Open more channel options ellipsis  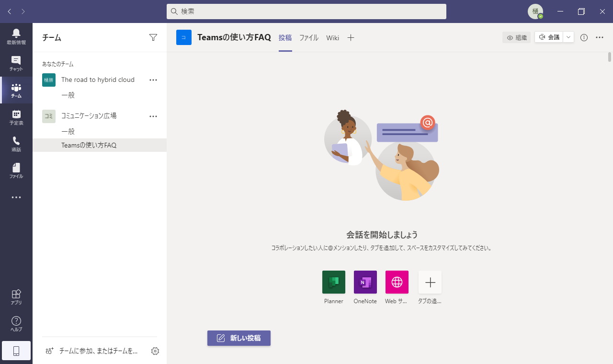[600, 37]
